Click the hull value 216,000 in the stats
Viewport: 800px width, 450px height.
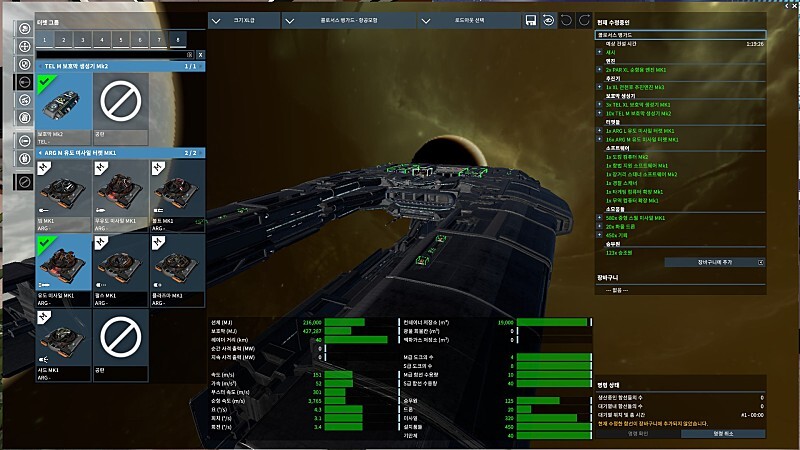(312, 322)
